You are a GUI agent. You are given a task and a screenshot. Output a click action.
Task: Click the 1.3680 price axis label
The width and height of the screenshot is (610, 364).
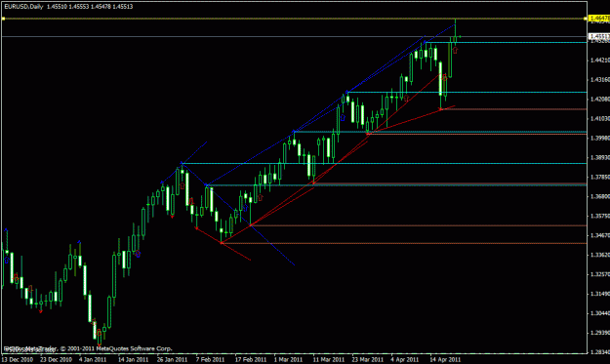tap(600, 196)
